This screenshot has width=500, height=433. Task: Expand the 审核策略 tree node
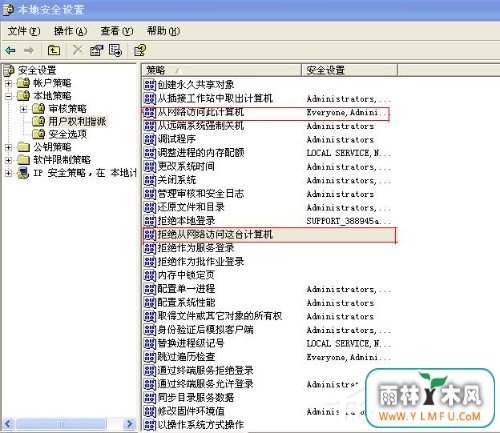click(x=24, y=109)
